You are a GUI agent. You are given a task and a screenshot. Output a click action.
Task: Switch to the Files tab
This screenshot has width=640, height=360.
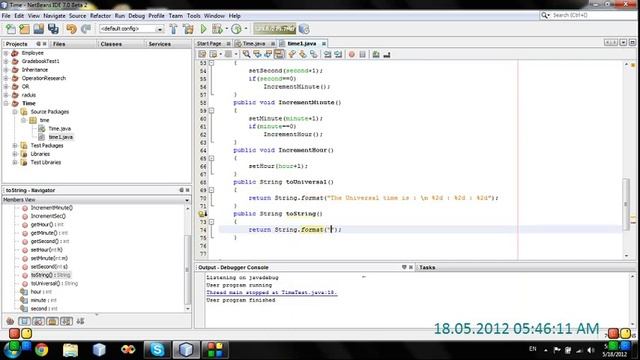point(59,44)
